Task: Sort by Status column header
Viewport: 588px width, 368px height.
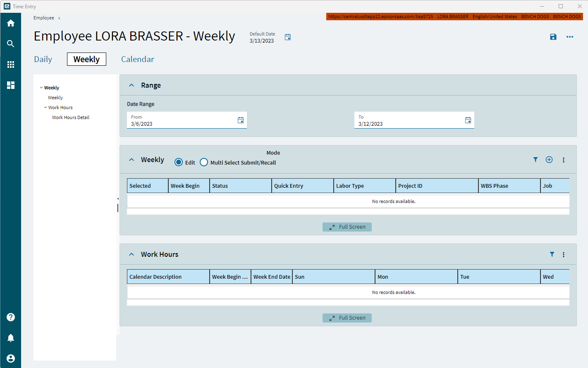Action: tap(241, 186)
